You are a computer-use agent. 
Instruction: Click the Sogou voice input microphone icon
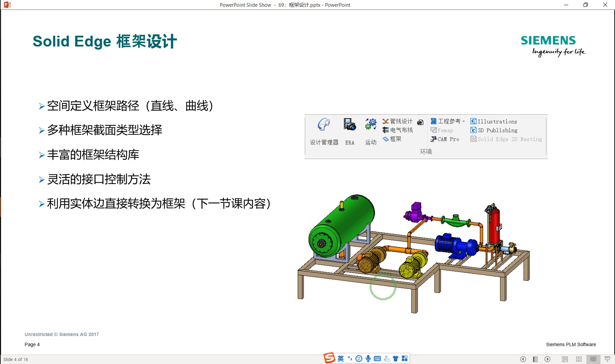click(368, 358)
